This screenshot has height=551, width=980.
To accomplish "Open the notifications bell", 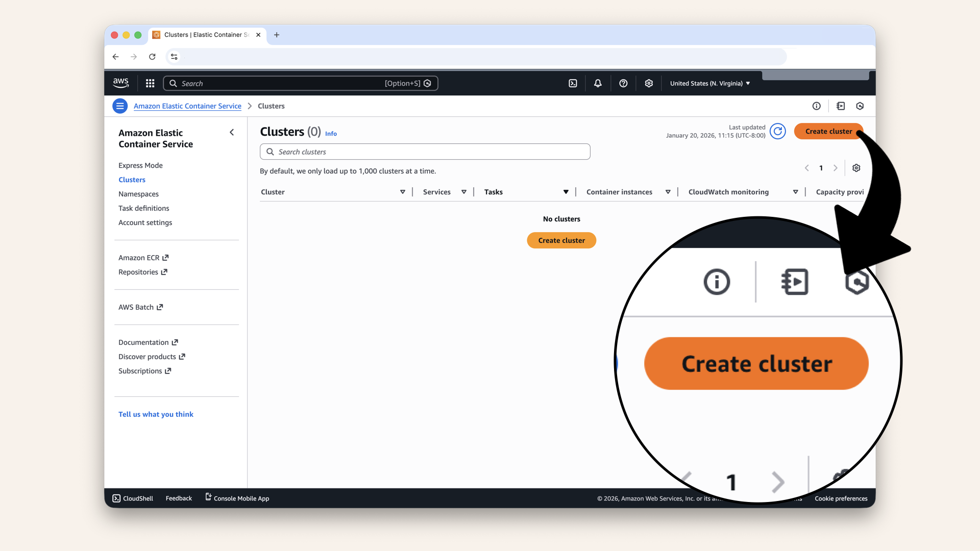I will 598,83.
